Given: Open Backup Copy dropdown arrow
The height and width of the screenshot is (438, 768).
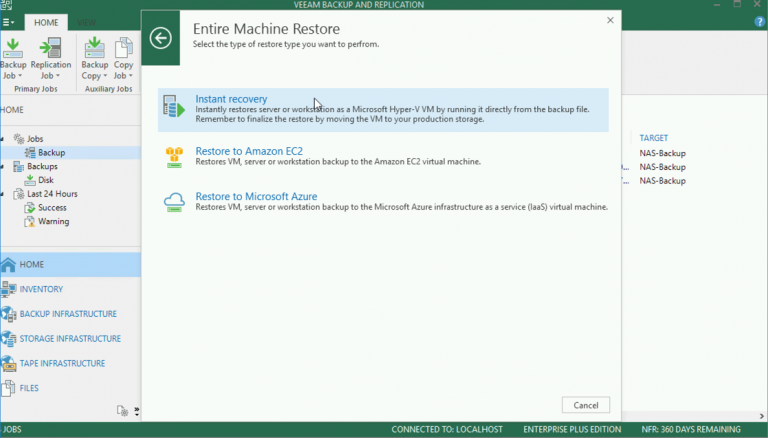Looking at the screenshot, I should click(x=105, y=76).
